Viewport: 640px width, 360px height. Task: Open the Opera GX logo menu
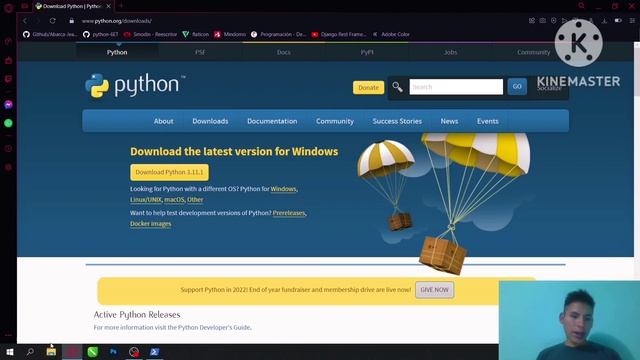click(x=8, y=7)
